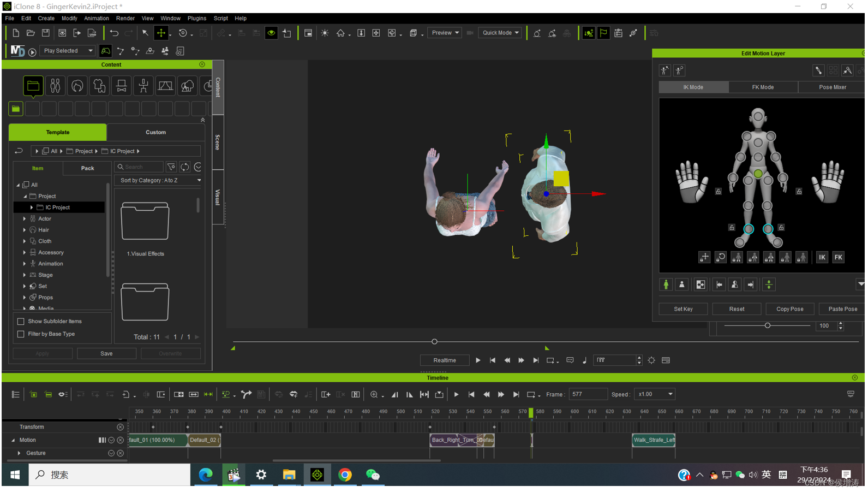Click the playback position slider handle
Viewport: 868px width, 492px height.
[x=434, y=342]
